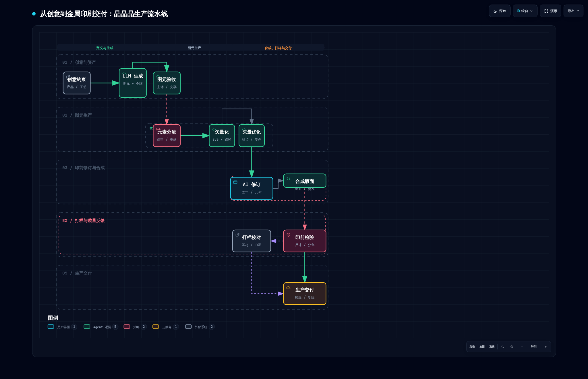The image size is (588, 379).
Task: Open the 经典 theme dropdown
Action: point(525,11)
